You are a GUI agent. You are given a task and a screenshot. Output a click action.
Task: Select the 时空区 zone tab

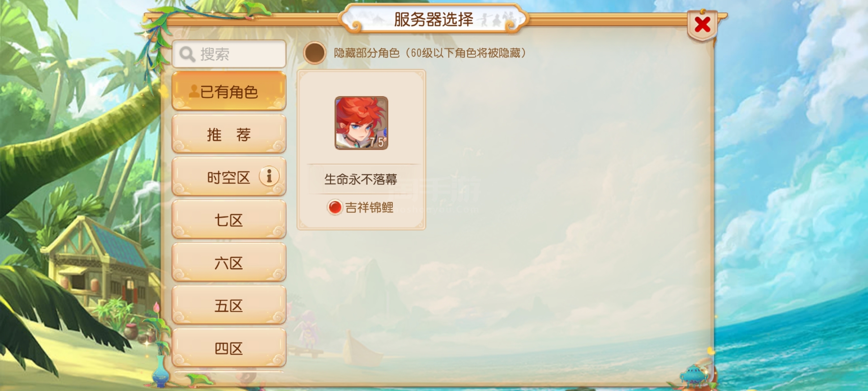click(229, 177)
